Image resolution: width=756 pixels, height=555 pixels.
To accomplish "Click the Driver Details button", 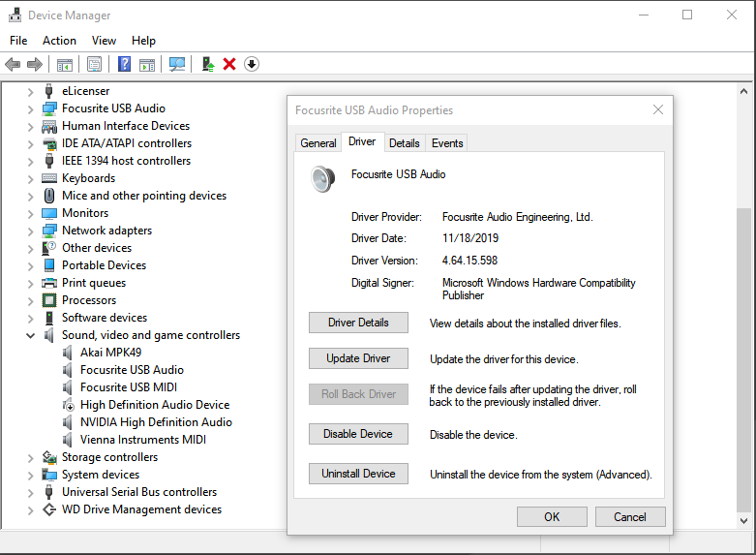I will pyautogui.click(x=358, y=323).
